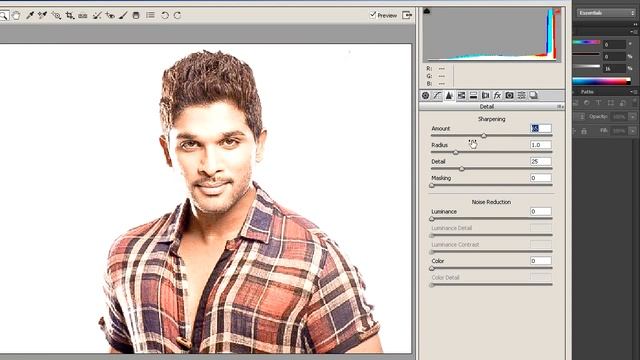
Task: Choose the Spot Removal tool
Action: pyautogui.click(x=97, y=16)
